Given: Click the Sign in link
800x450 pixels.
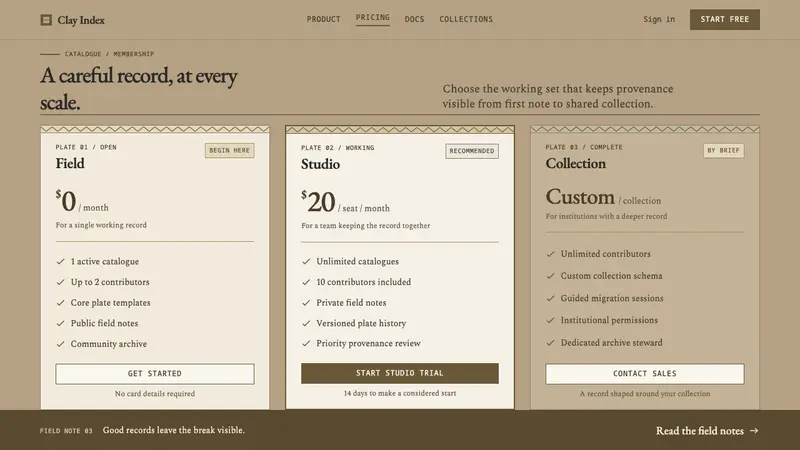Looking at the screenshot, I should point(659,19).
